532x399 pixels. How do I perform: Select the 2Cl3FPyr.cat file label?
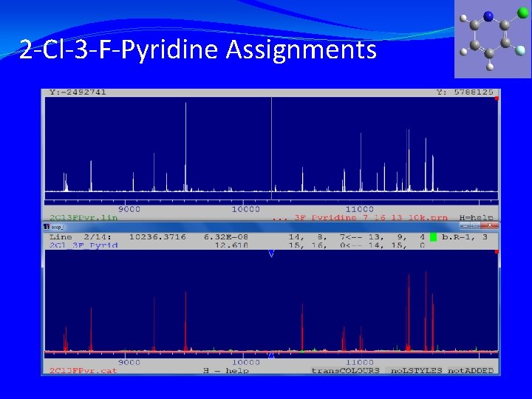83,370
